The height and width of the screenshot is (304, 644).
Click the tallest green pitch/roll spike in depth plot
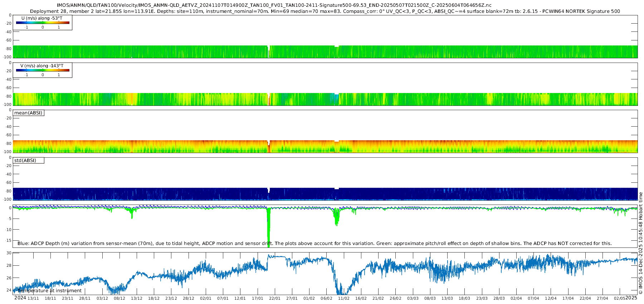pyautogui.click(x=268, y=229)
